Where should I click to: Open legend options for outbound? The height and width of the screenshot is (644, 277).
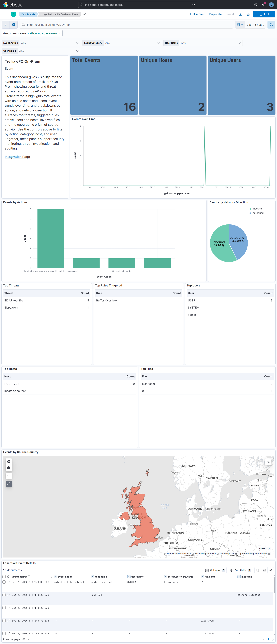click(x=271, y=213)
